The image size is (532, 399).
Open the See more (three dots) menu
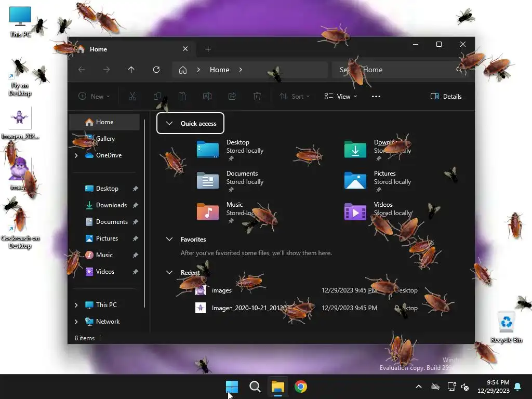376,96
